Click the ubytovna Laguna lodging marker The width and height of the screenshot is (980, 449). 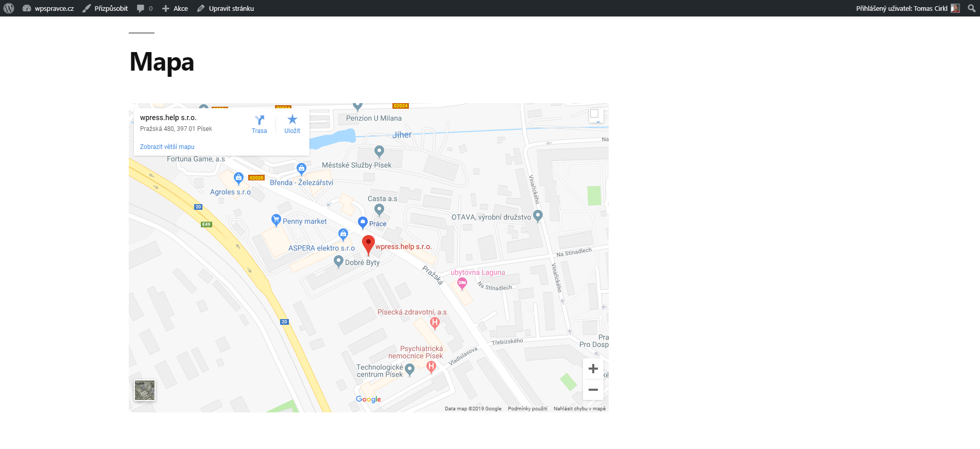[x=462, y=284]
